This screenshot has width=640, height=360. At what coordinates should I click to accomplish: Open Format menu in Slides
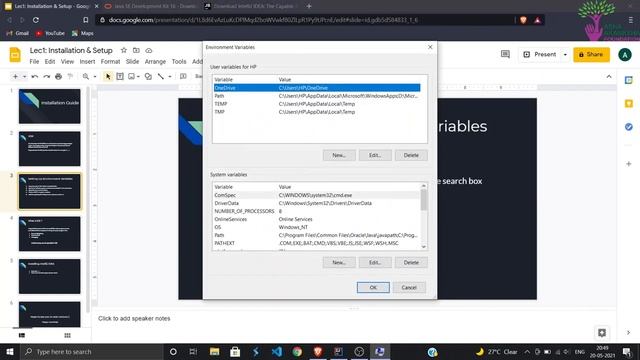coord(111,62)
